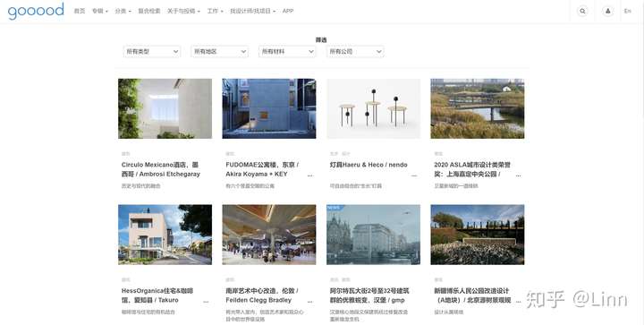The height and width of the screenshot is (325, 644).
Task: Open more options beside Feilden Clegg Bradley title
Action: point(309,302)
